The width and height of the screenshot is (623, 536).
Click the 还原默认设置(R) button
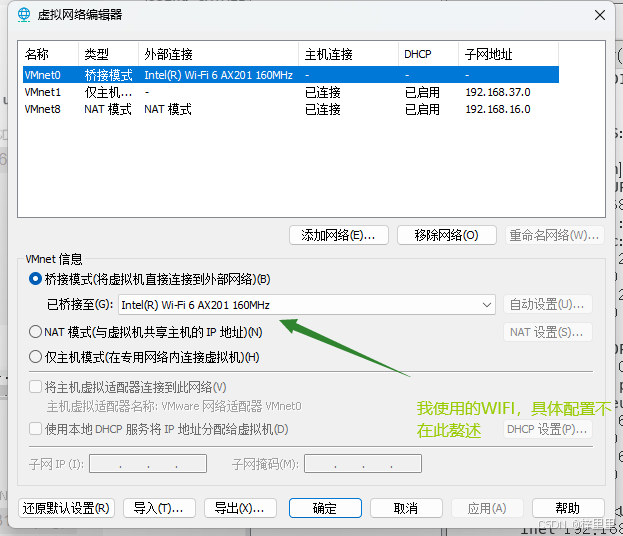[x=66, y=508]
